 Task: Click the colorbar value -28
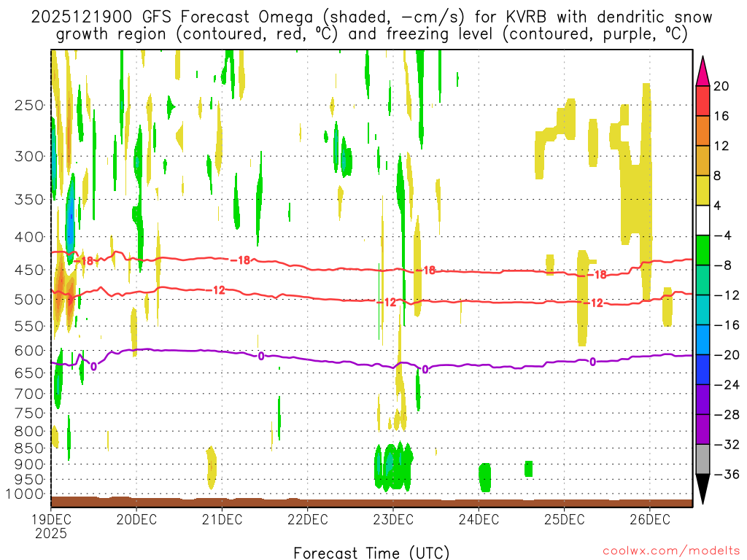click(x=726, y=414)
